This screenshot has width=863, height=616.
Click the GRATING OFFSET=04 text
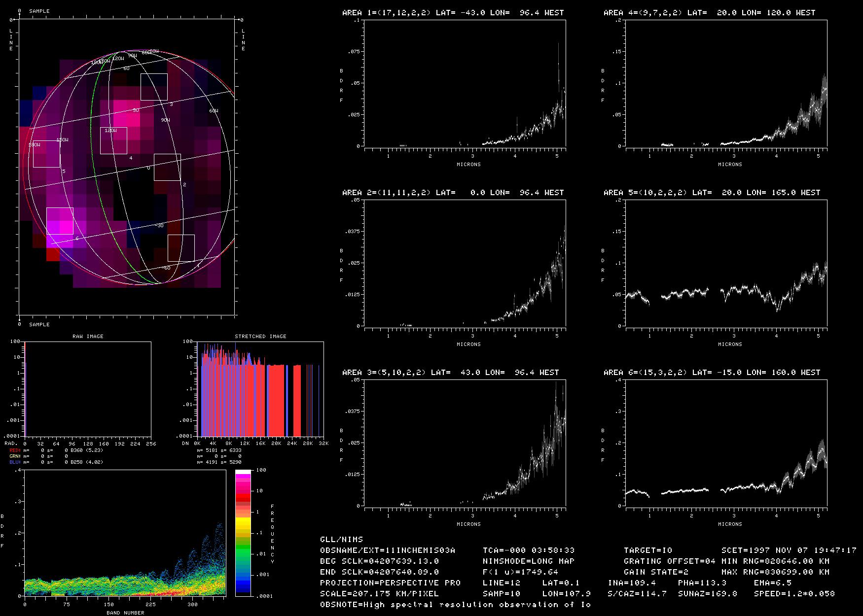[x=670, y=561]
